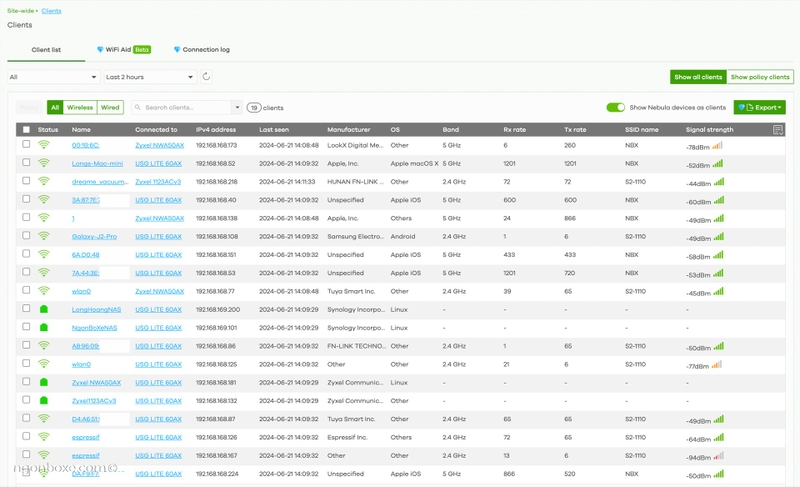Viewport: 800px width, 487px height.
Task: Expand the search clients dropdown arrow
Action: click(x=237, y=108)
